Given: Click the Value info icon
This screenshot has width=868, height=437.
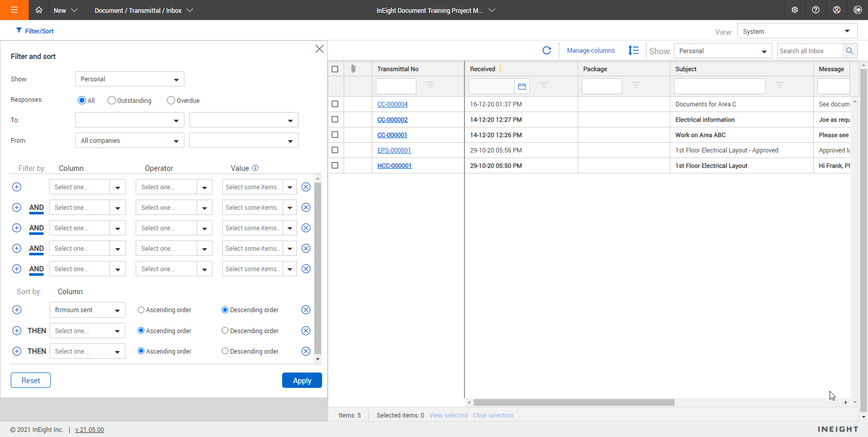Looking at the screenshot, I should 255,168.
